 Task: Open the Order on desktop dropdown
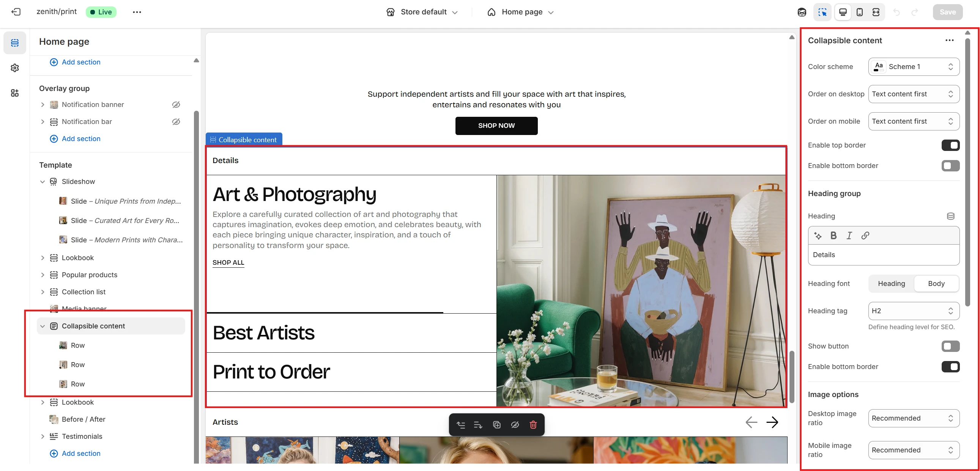914,94
